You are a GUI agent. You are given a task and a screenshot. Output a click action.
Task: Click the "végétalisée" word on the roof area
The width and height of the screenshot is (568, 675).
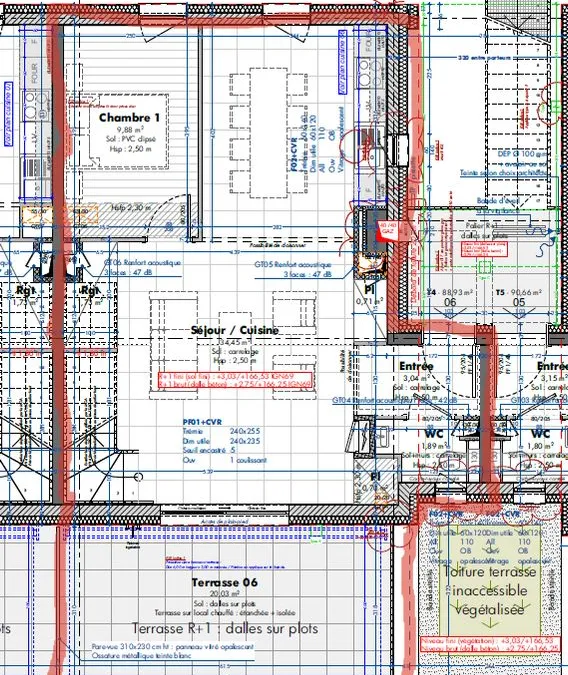coord(490,610)
